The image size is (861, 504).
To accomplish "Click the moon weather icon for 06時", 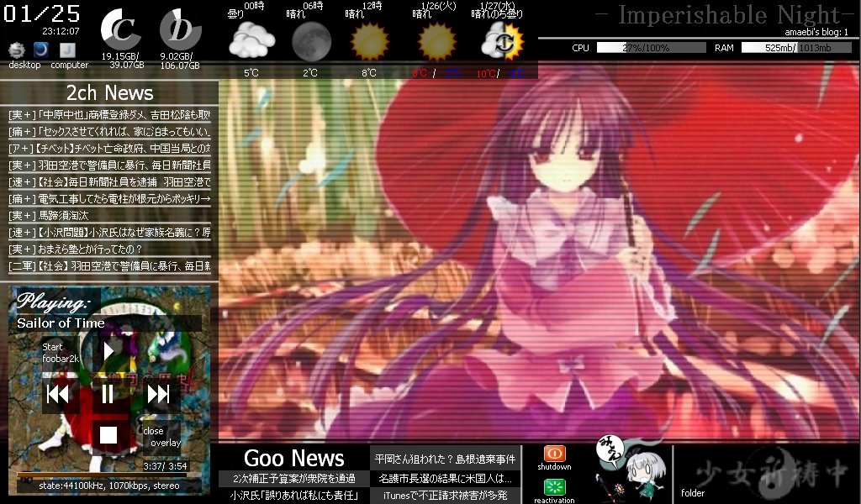I will [x=311, y=42].
